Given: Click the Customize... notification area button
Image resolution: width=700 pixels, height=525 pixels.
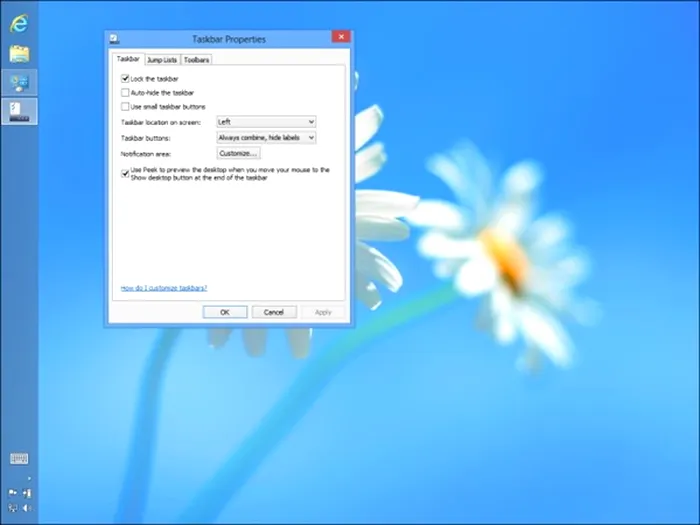Looking at the screenshot, I should [x=238, y=153].
